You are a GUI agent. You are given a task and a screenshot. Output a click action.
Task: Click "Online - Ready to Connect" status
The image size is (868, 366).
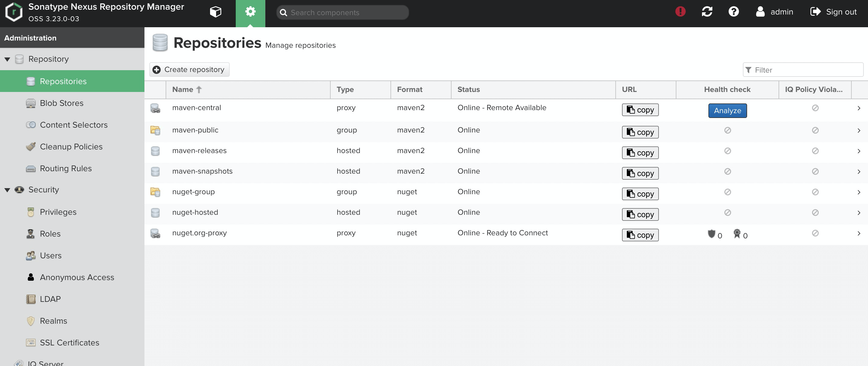pyautogui.click(x=502, y=233)
